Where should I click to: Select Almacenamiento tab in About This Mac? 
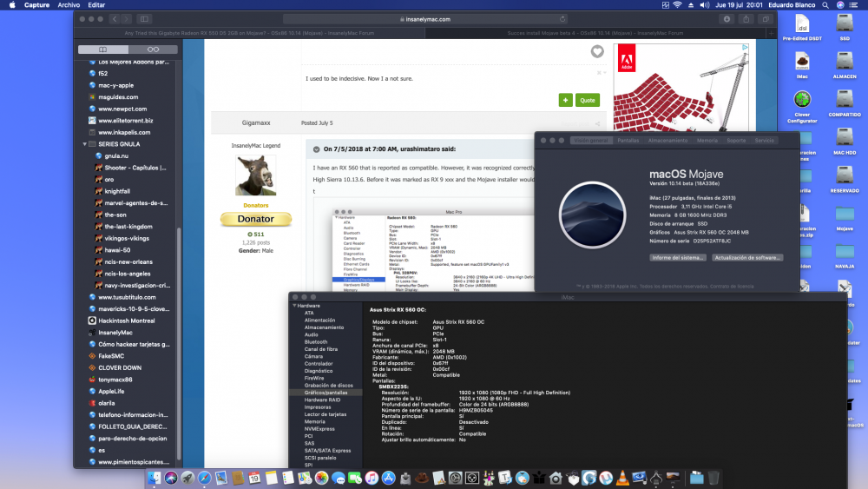point(667,141)
